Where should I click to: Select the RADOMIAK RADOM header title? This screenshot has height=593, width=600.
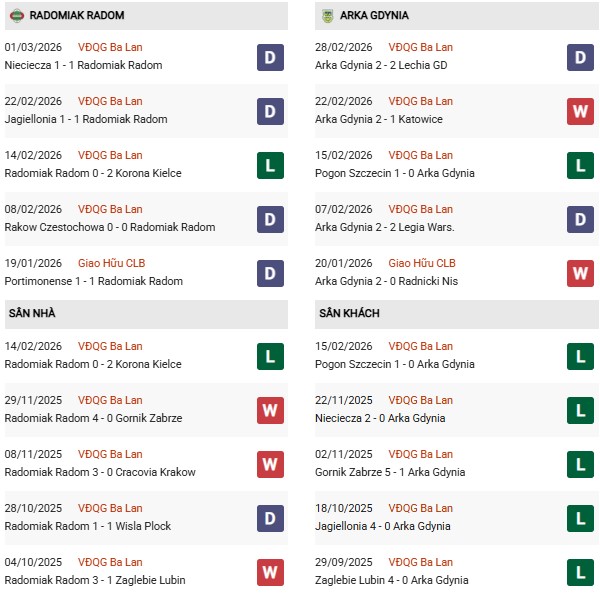(79, 16)
